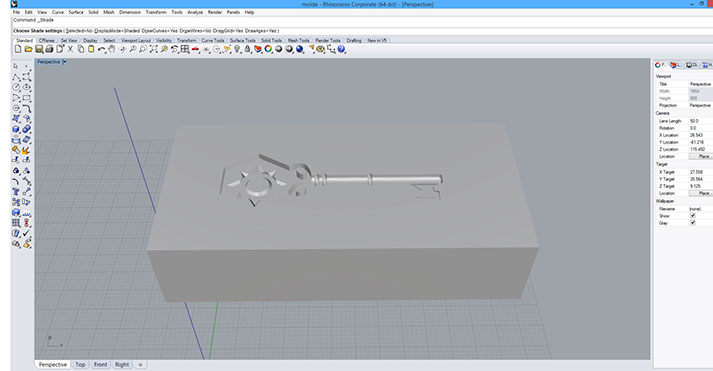Switch to the Solid Tools toolbar tab

tap(271, 40)
